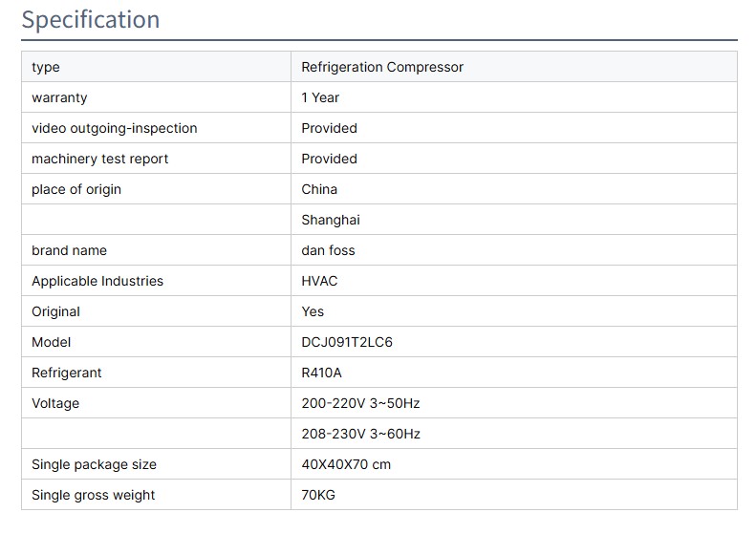
Task: Click the machinery test report label
Action: (x=100, y=159)
